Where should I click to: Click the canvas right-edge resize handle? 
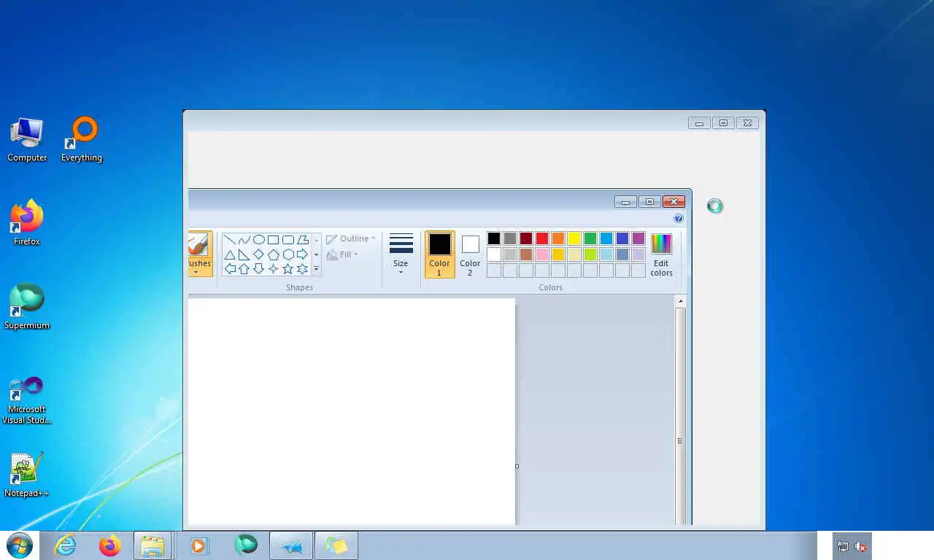[517, 467]
